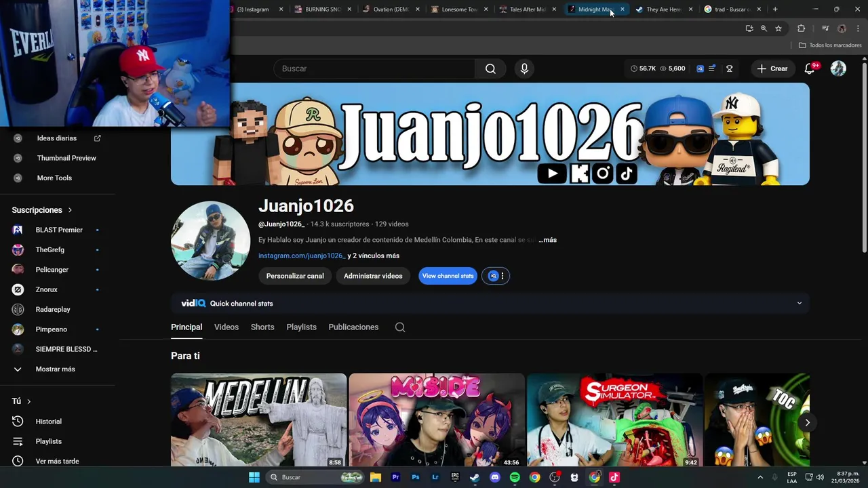Image resolution: width=868 pixels, height=488 pixels.
Task: Open the MEDELLIN video thumbnail
Action: (258, 420)
